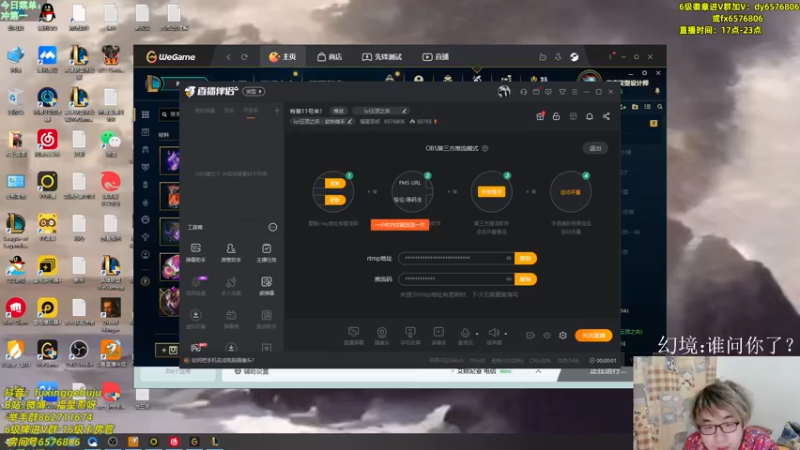Image resolution: width=800 pixels, height=450 pixels.
Task: Reveal the 推流码 with its eye icon
Action: 508,279
